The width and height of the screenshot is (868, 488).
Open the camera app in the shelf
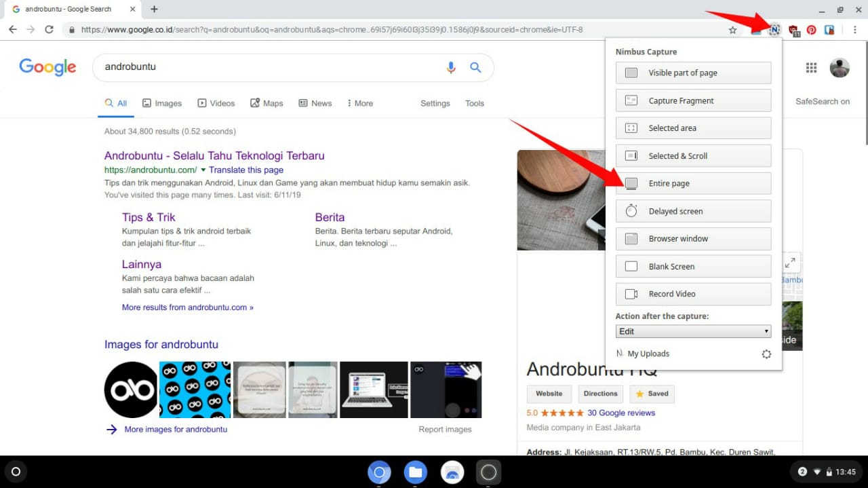coord(488,472)
